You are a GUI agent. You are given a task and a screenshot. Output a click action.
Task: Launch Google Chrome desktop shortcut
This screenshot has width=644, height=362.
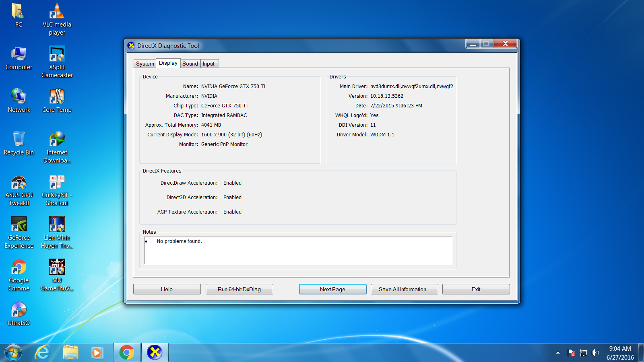(x=19, y=275)
